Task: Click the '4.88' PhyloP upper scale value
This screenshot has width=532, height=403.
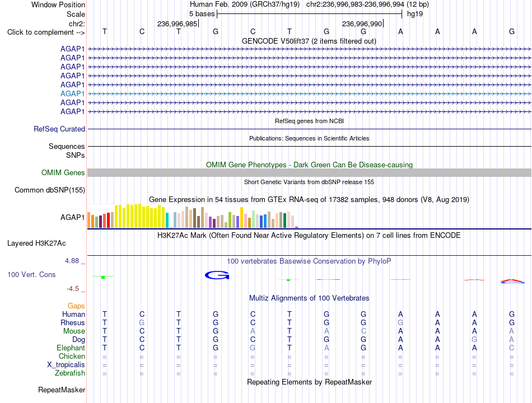Action: click(x=72, y=260)
